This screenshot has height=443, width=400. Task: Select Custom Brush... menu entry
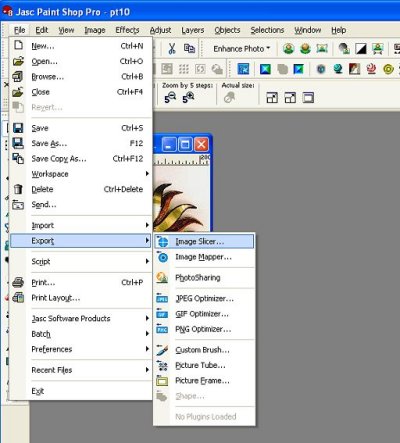[204, 350]
